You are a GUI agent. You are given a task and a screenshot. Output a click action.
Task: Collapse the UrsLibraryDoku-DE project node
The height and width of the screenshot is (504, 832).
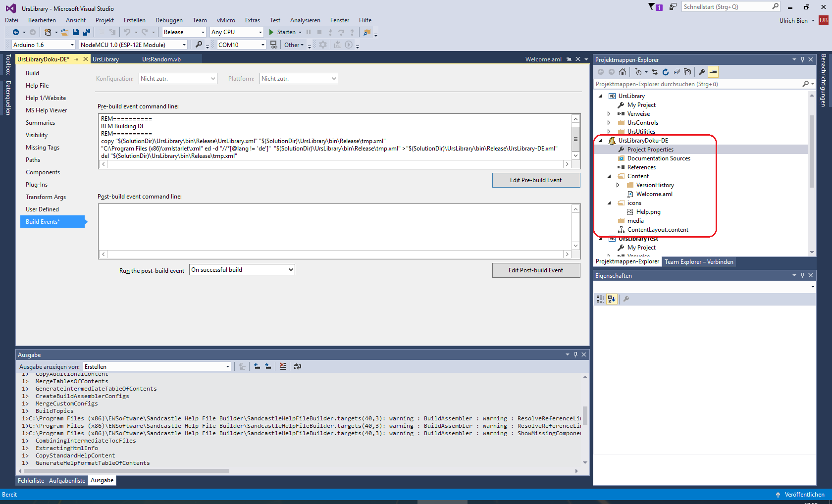(x=601, y=141)
